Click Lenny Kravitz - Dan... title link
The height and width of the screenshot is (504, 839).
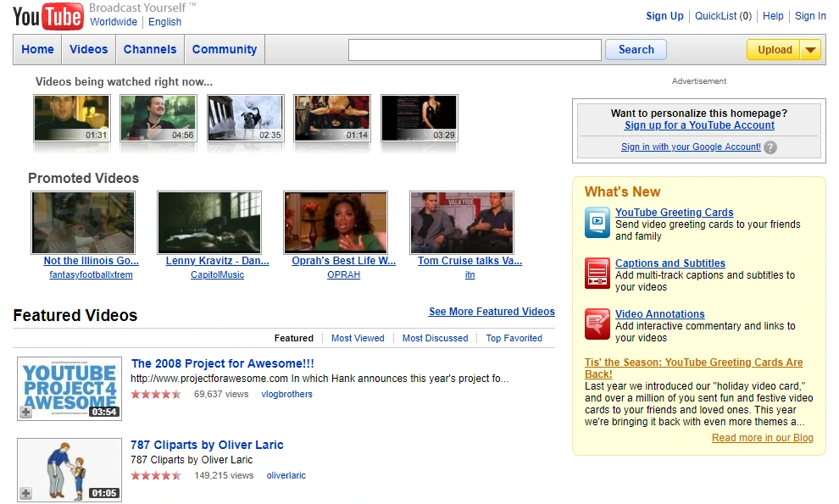point(217,261)
